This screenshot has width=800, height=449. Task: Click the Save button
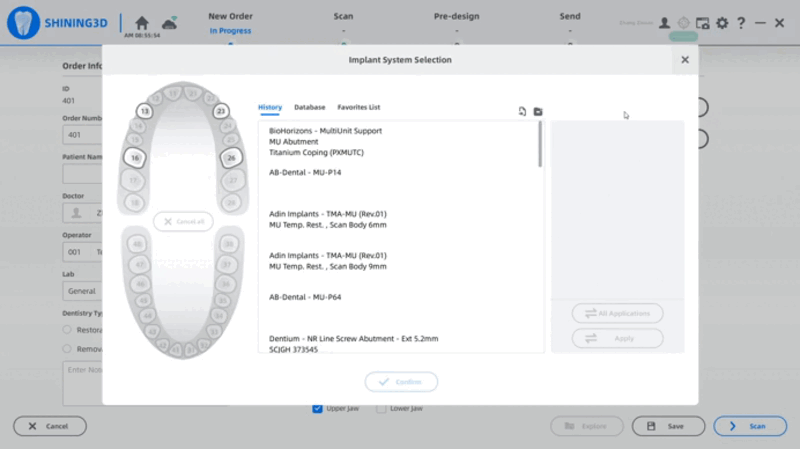coord(668,426)
